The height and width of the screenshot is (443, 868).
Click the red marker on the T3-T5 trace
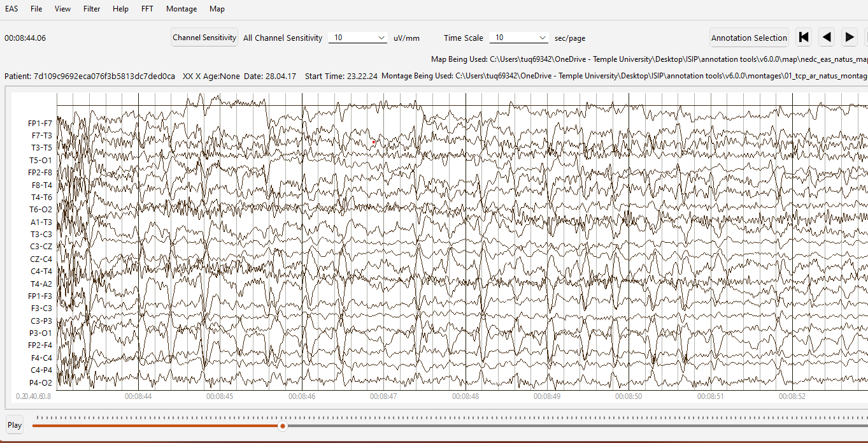pyautogui.click(x=374, y=142)
